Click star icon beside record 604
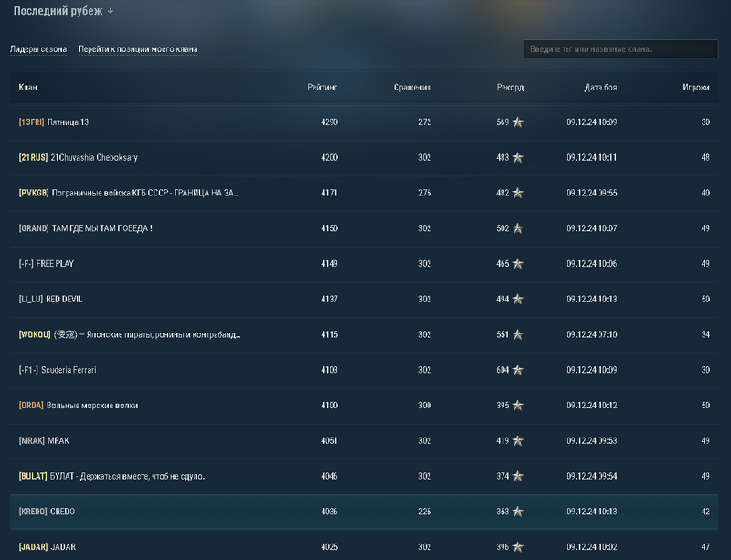731x560 pixels. click(518, 370)
